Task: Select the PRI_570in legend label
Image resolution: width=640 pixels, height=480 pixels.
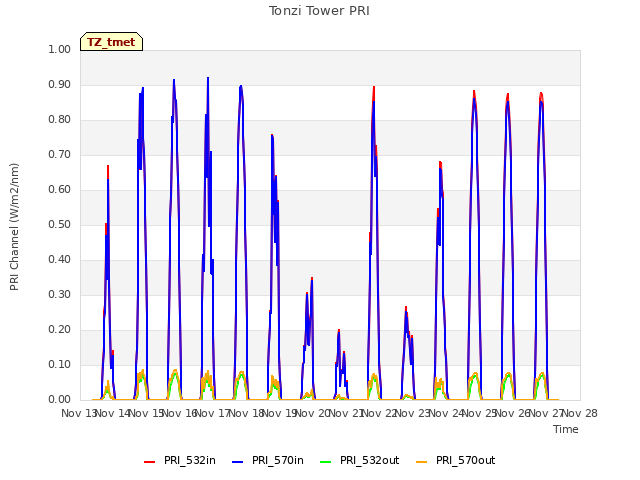Action: click(x=278, y=460)
